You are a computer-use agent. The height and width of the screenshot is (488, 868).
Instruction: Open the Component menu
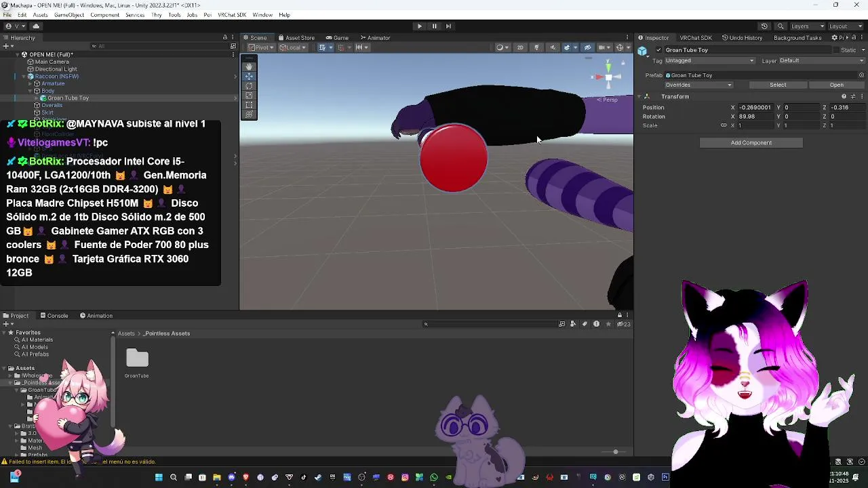(104, 15)
